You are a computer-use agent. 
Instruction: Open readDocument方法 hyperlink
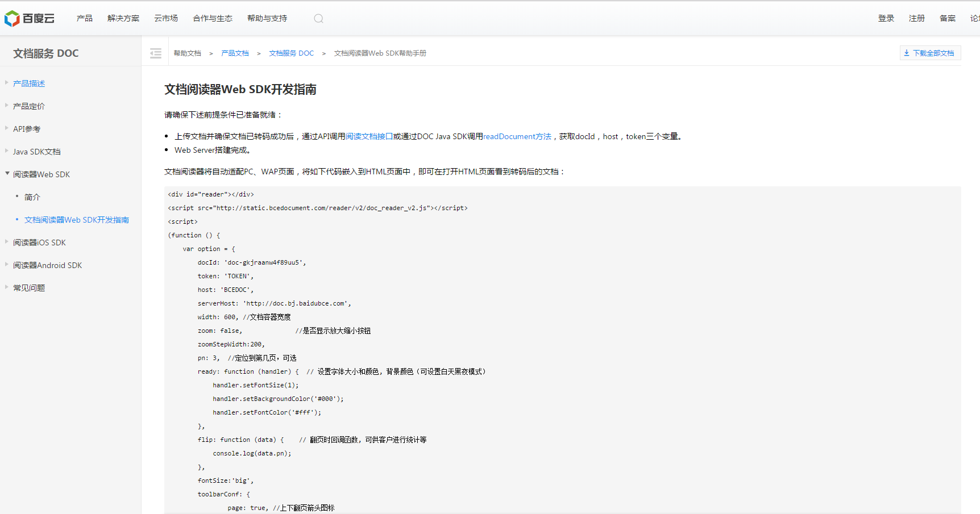pyautogui.click(x=517, y=136)
